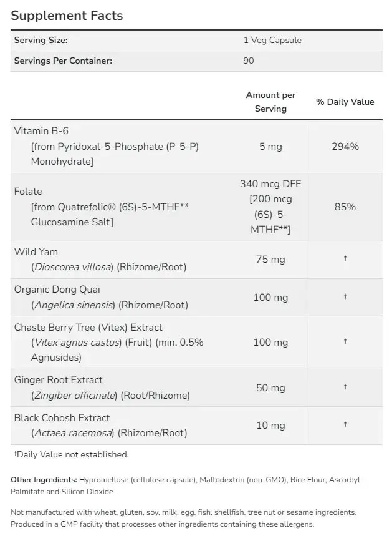The height and width of the screenshot is (541, 392).
Task: Click the Amount per Serving column header
Action: coord(270,102)
